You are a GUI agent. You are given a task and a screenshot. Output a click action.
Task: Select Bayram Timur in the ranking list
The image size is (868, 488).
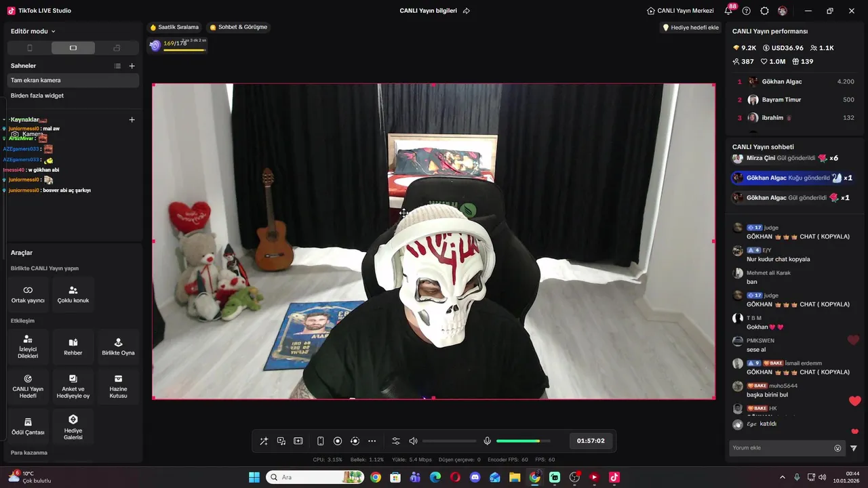point(795,100)
